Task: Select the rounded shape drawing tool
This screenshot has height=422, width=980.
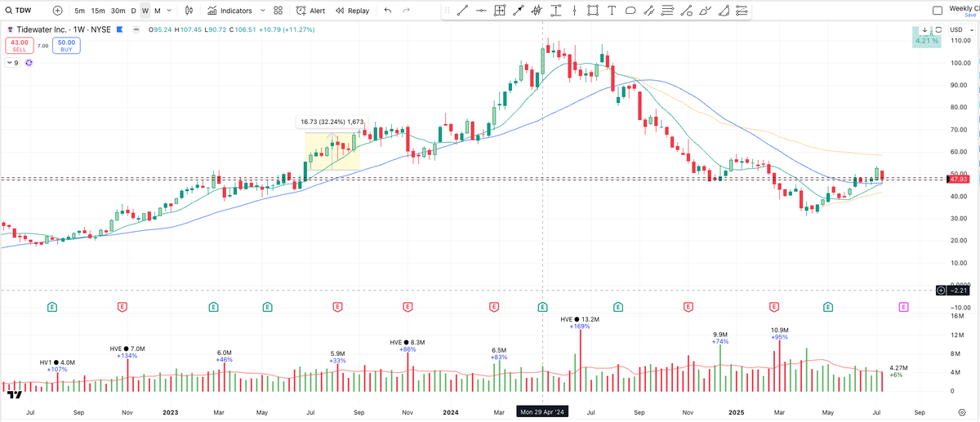Action: (x=630, y=11)
